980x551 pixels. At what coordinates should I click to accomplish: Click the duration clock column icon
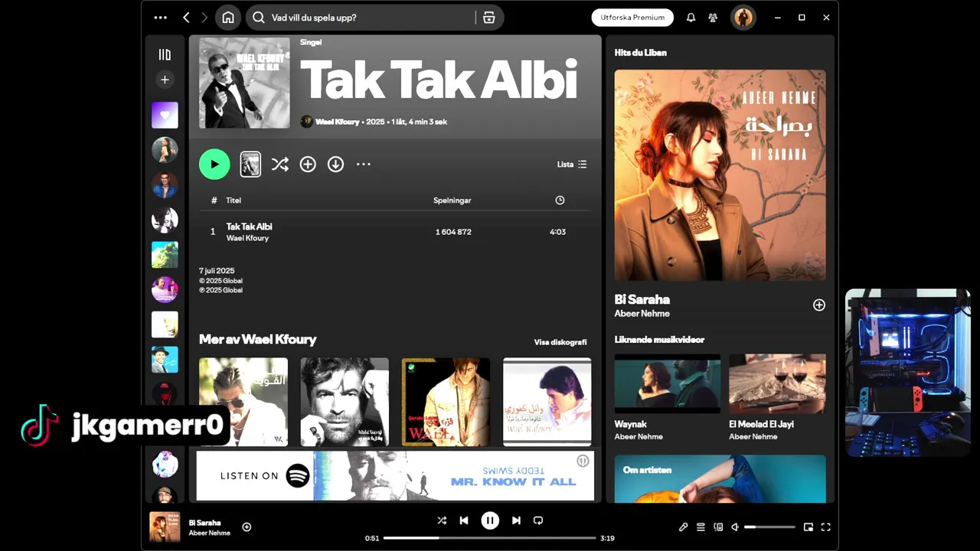[560, 201]
